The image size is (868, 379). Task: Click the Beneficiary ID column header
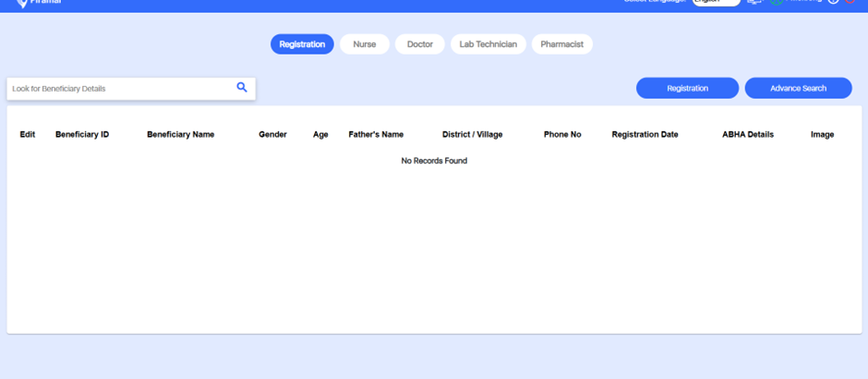82,135
